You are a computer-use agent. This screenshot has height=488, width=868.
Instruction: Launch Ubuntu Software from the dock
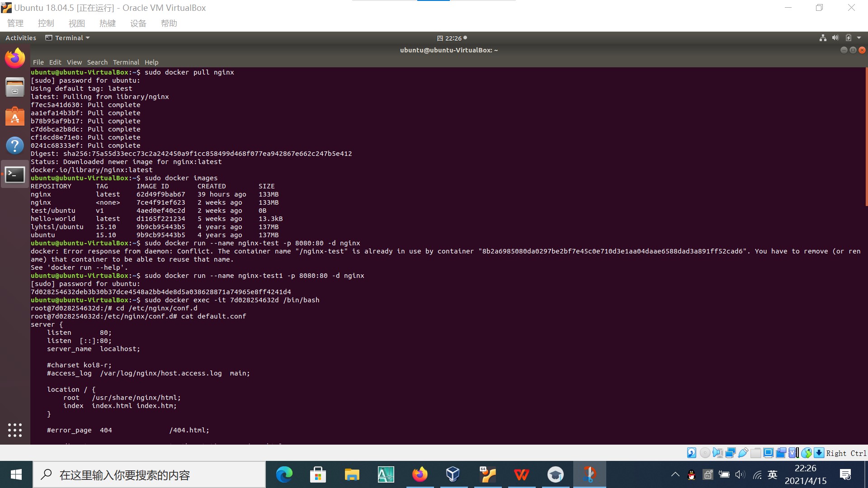(x=15, y=117)
